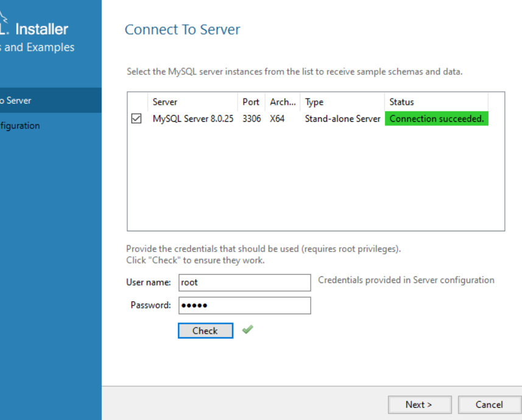Click the MySQL dolphin logo icon
522x420 pixels.
[x=3, y=17]
